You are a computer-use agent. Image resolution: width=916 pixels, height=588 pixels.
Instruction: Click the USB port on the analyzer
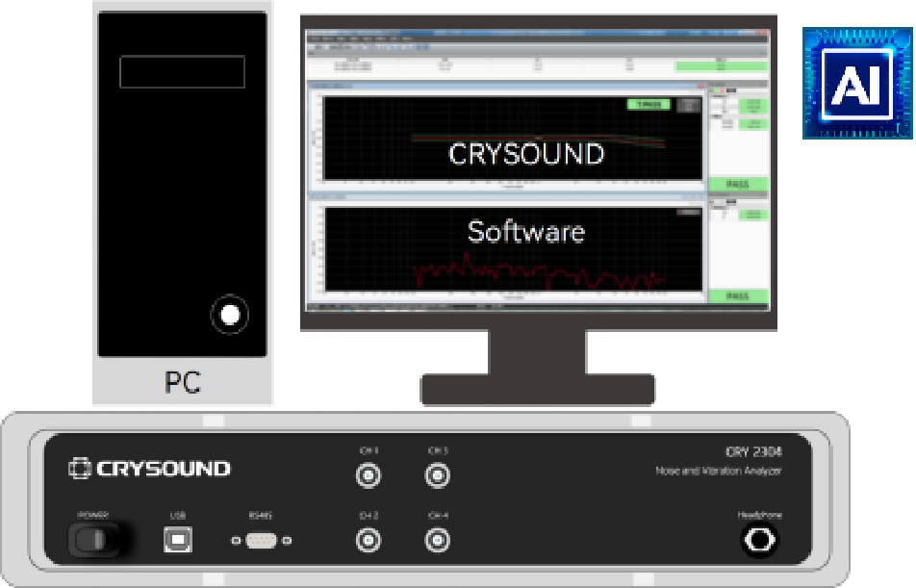click(x=178, y=540)
